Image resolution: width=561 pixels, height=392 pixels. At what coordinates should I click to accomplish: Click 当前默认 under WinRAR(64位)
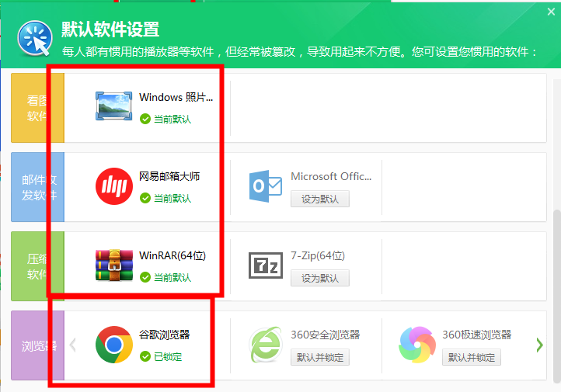click(172, 277)
